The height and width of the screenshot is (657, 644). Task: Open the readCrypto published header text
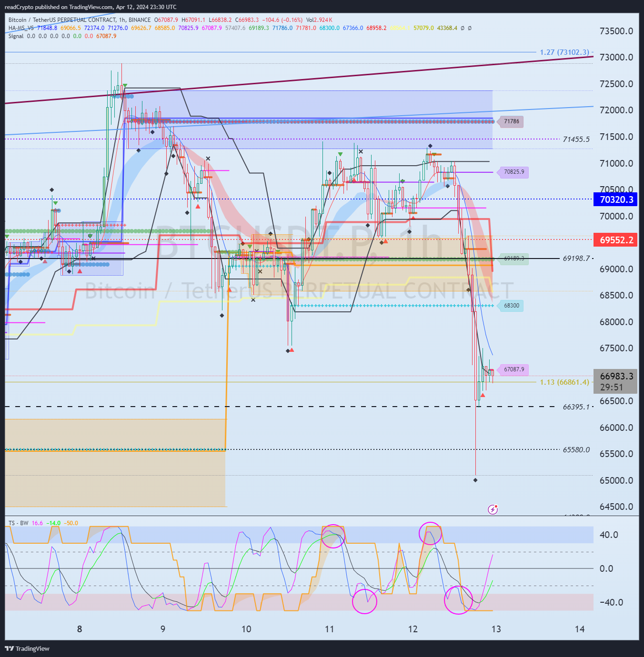click(x=91, y=7)
